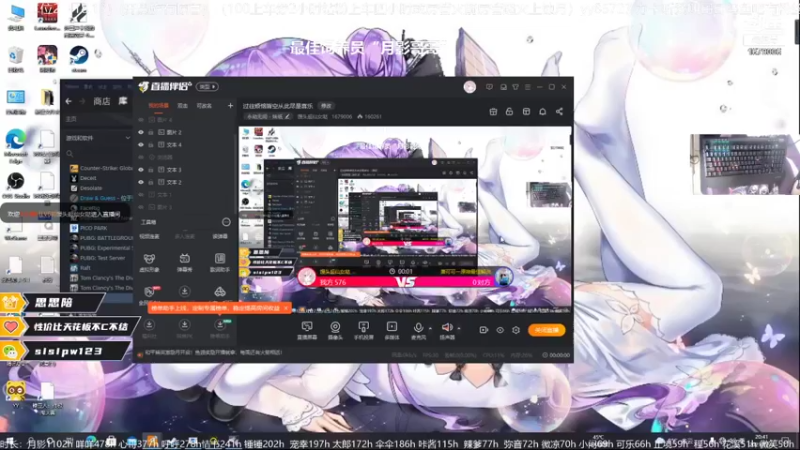800x450 pixels.
Task: Click the pink VS battle progress bar
Action: [x=406, y=282]
